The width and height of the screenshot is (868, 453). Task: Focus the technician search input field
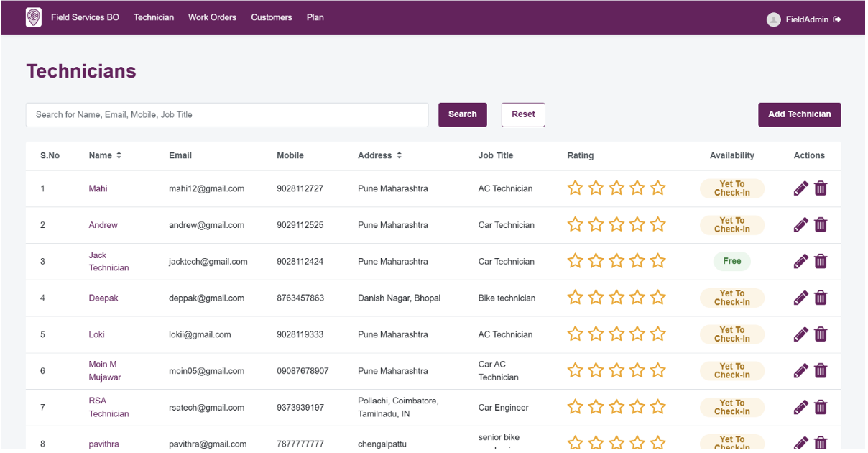[x=226, y=115]
